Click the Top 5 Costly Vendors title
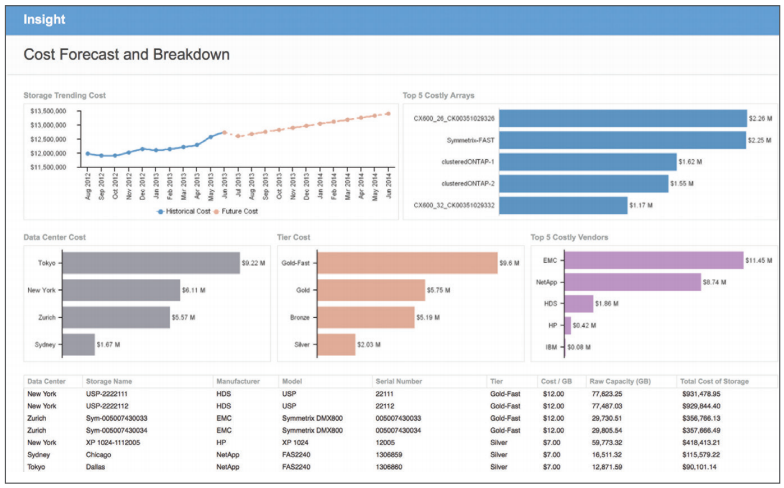The height and width of the screenshot is (488, 784). (570, 238)
